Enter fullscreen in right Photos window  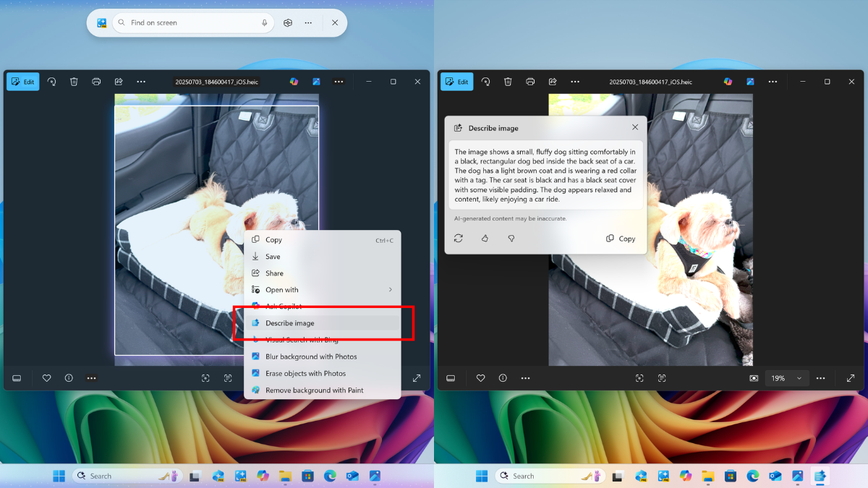pos(851,378)
